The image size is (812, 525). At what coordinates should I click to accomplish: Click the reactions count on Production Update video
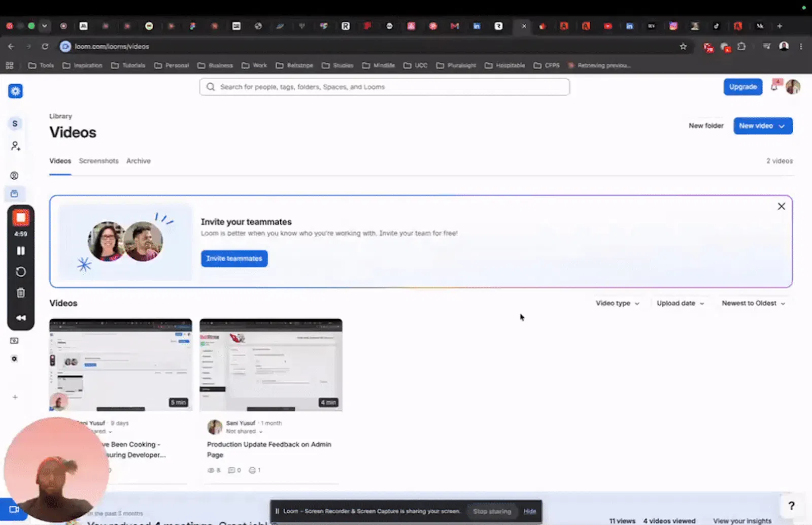[x=254, y=470]
